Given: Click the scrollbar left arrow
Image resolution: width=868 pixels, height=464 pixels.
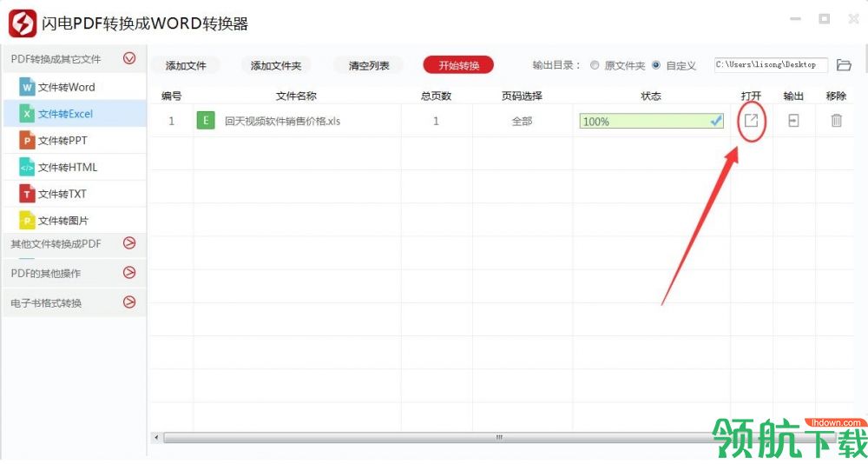Looking at the screenshot, I should click(156, 438).
